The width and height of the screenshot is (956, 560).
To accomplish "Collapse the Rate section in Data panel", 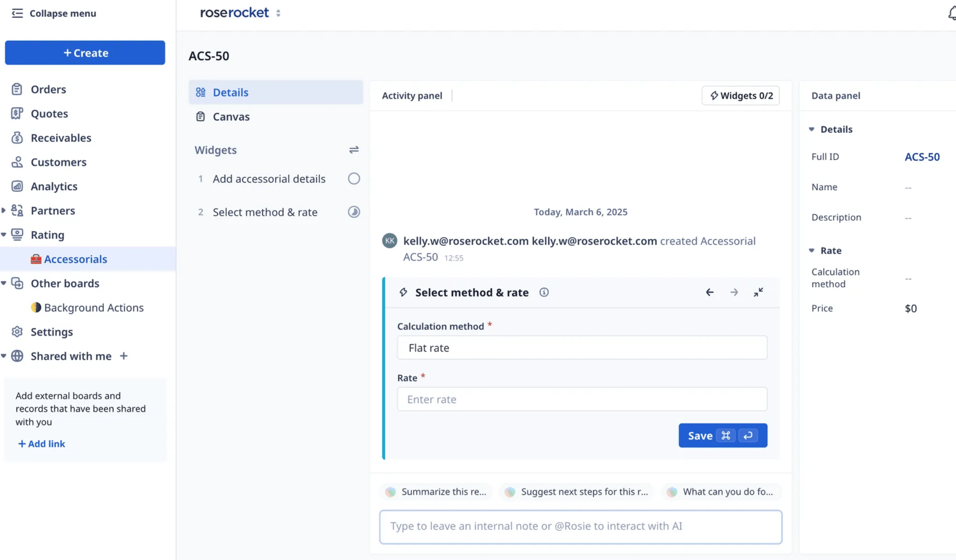I will pyautogui.click(x=811, y=251).
